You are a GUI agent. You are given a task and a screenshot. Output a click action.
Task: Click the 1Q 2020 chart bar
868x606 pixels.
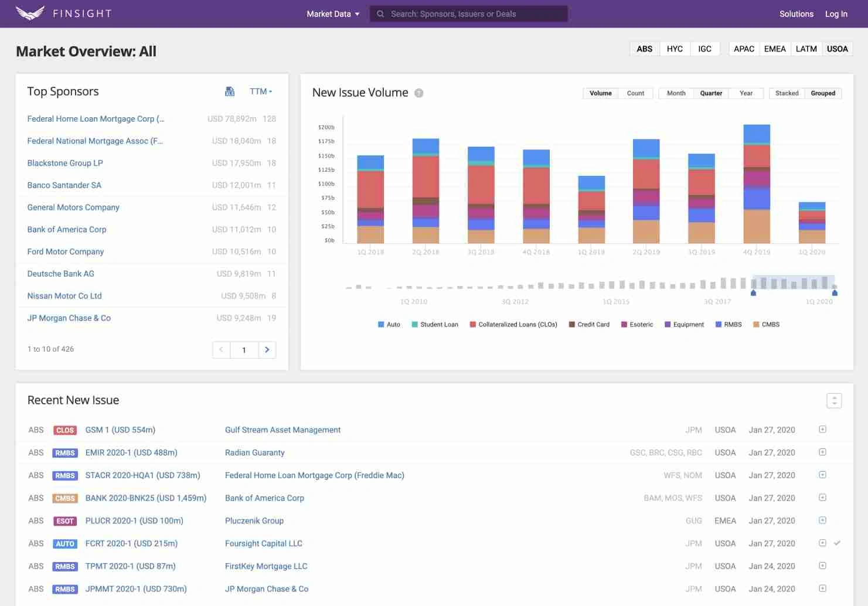point(812,223)
